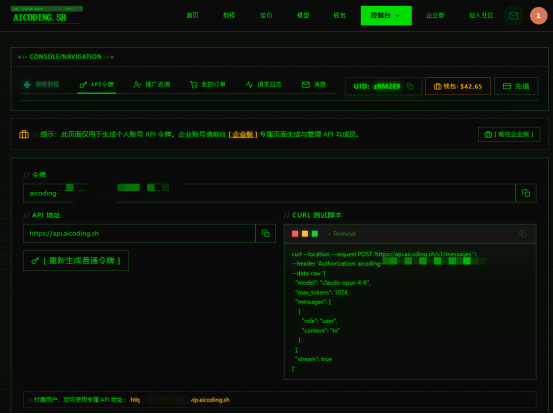The image size is (553, 414).
Task: Click the API address field https://api.aicoding.sh
Action: point(139,233)
